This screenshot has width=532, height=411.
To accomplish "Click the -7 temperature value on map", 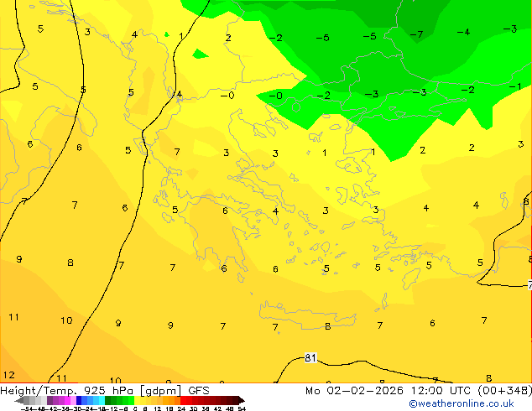I will tap(416, 34).
